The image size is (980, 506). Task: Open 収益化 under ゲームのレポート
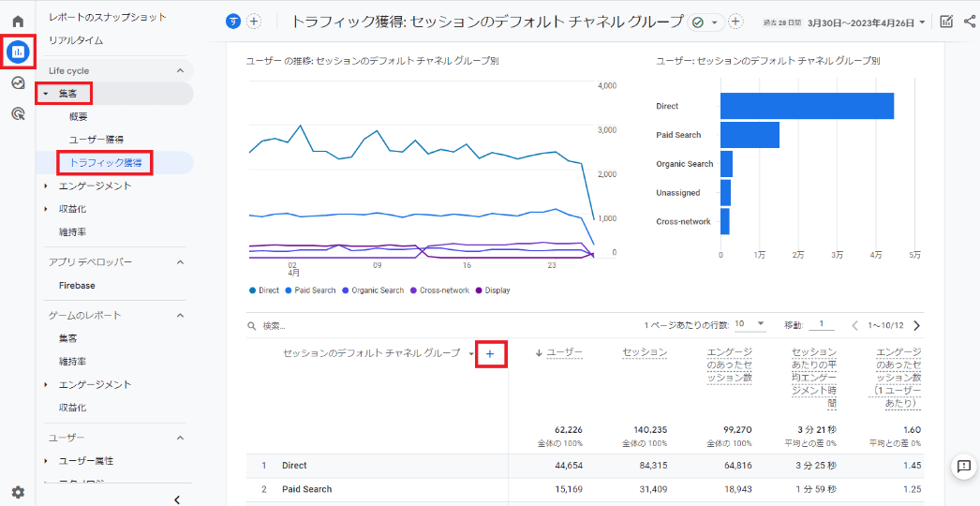click(72, 408)
